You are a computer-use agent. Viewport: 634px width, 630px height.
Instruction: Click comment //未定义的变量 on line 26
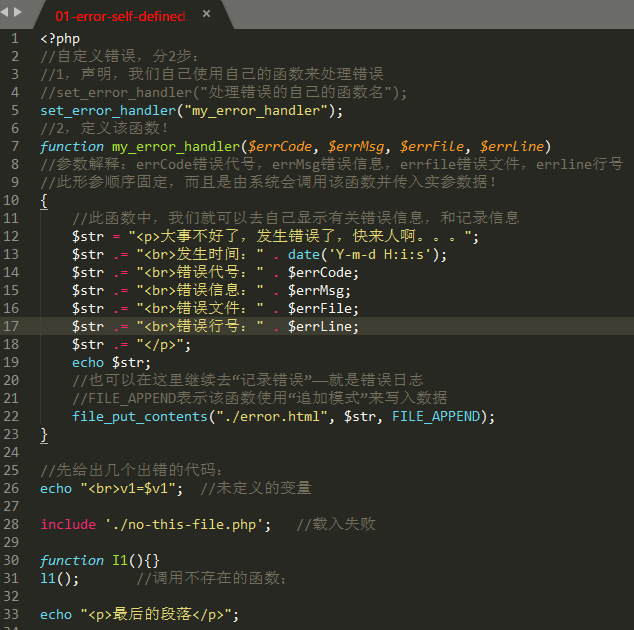[x=256, y=489]
